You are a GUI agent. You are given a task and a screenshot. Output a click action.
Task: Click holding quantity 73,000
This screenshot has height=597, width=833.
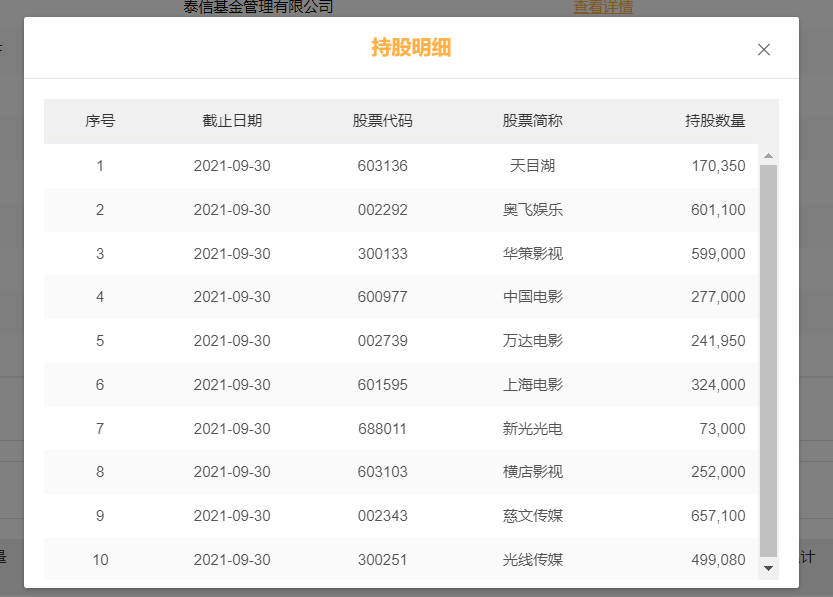point(722,429)
